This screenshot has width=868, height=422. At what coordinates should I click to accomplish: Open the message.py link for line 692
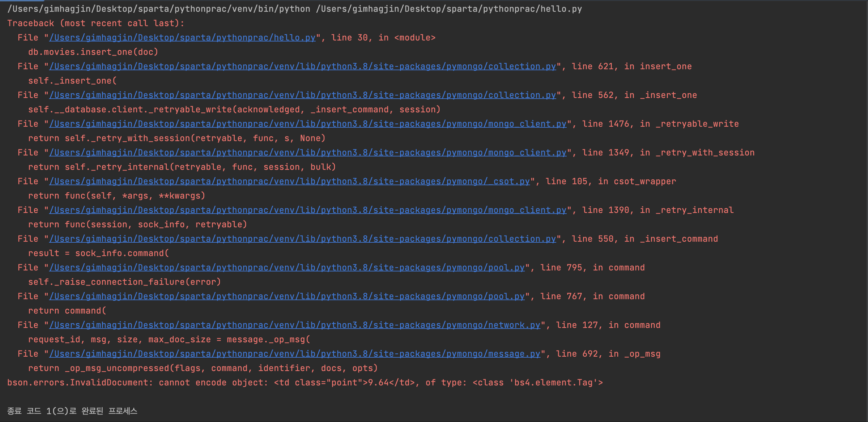tap(295, 354)
